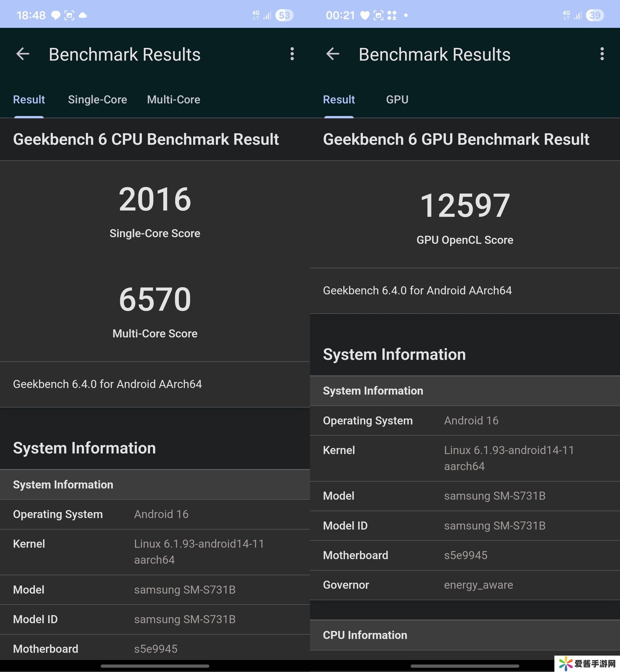Tap the battery indicator showing 39
Viewport: 620px width, 672px height.
pos(594,15)
